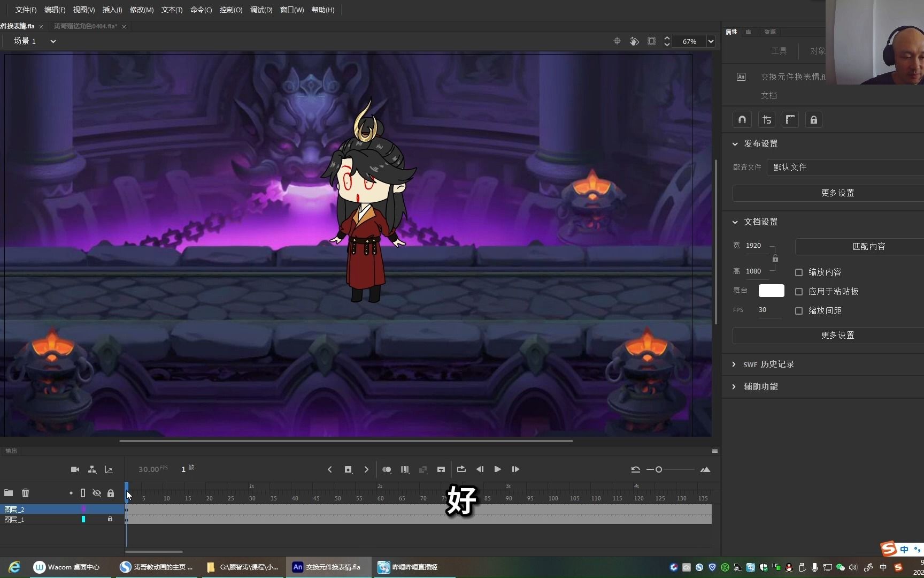Check the 应用于粘贴板 checkbox
The image size is (924, 578).
[x=799, y=292]
